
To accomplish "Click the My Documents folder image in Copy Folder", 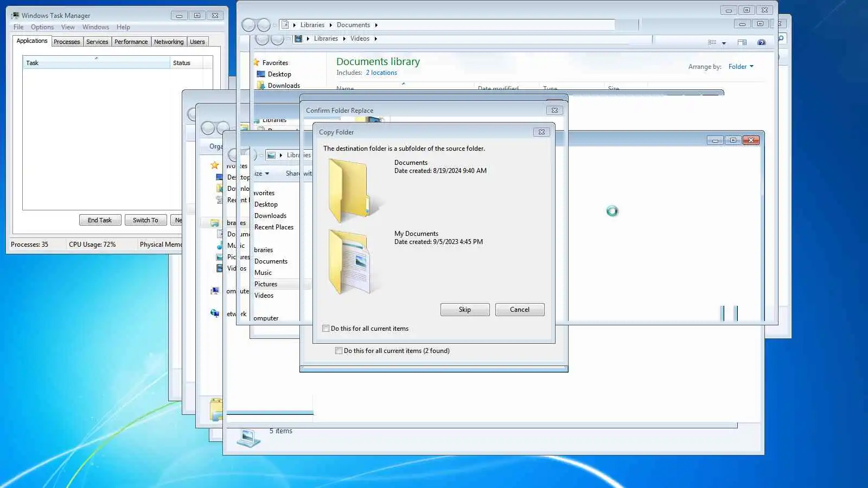I will click(354, 262).
